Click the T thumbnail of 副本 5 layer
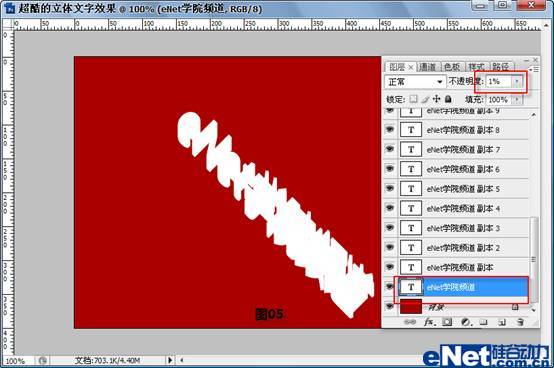Viewport: 554px width, 368px height. [x=411, y=189]
